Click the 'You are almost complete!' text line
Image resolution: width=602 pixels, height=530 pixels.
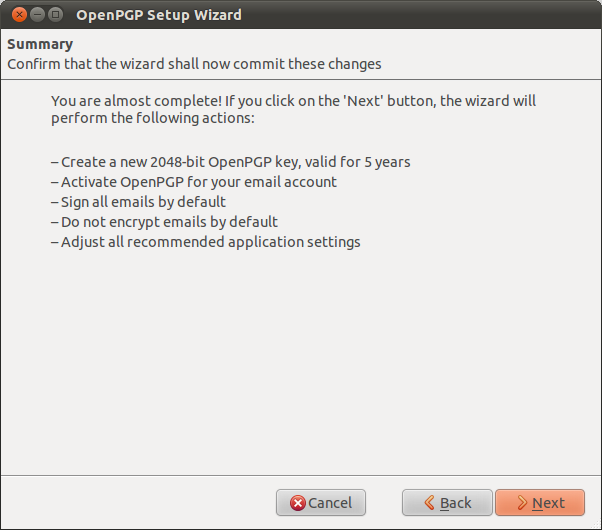300,101
